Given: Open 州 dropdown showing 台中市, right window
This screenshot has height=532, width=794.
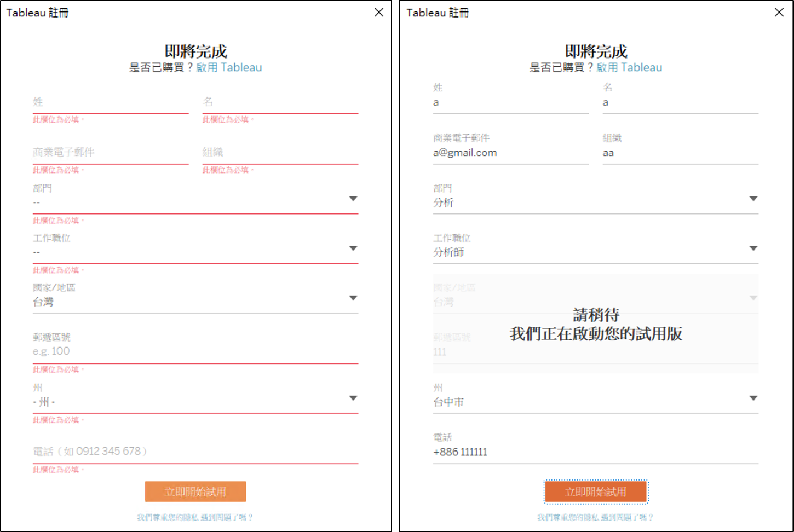Looking at the screenshot, I should click(x=596, y=398).
